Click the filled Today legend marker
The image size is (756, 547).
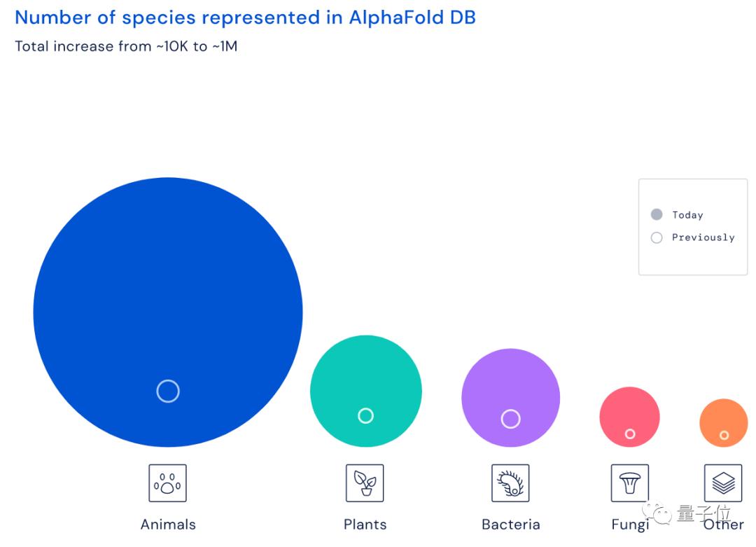[657, 214]
